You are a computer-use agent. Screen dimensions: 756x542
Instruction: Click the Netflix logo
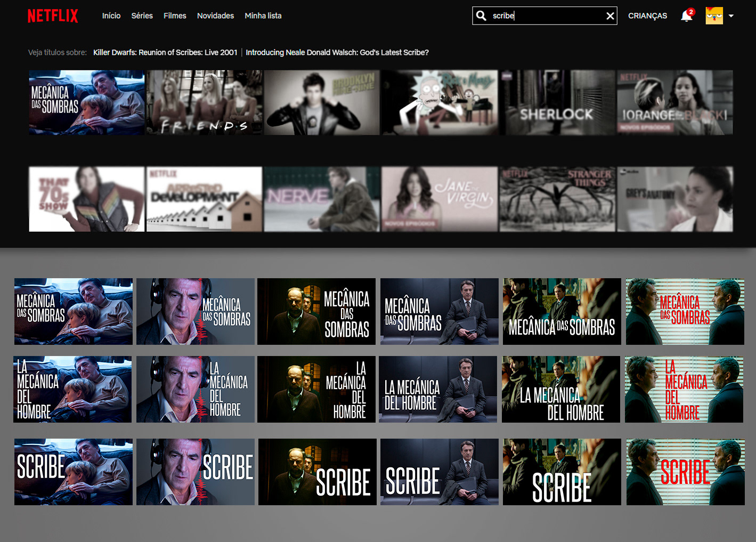click(x=53, y=16)
